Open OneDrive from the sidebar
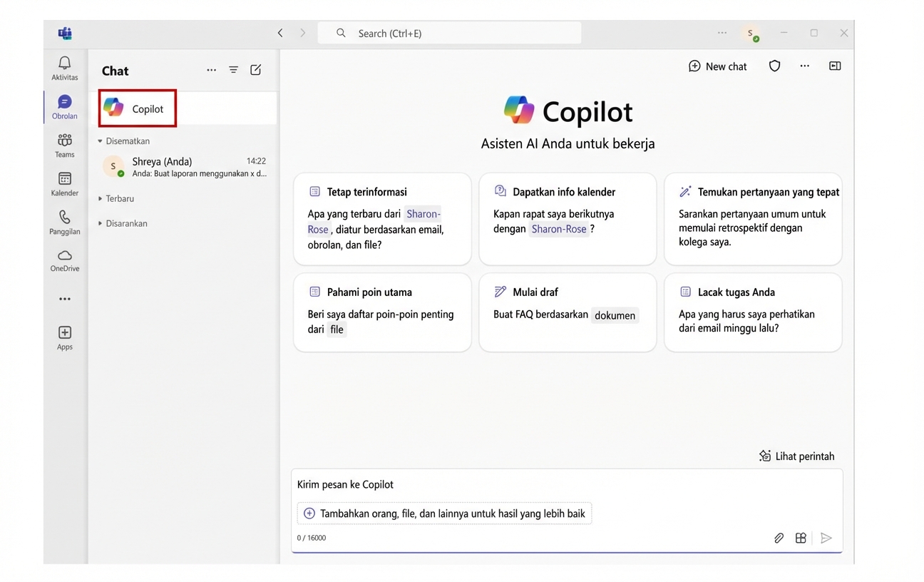 64,260
